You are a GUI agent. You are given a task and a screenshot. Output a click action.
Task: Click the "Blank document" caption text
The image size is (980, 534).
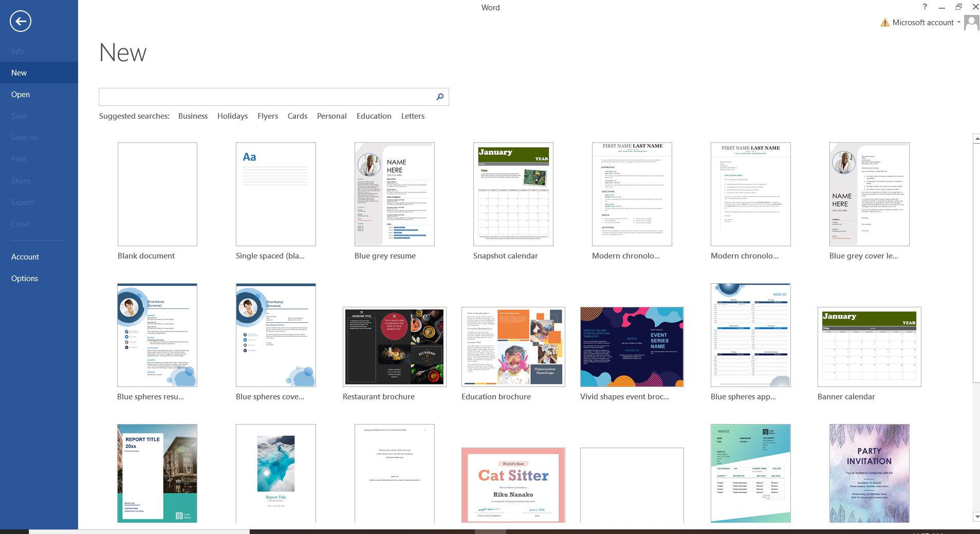pos(146,256)
